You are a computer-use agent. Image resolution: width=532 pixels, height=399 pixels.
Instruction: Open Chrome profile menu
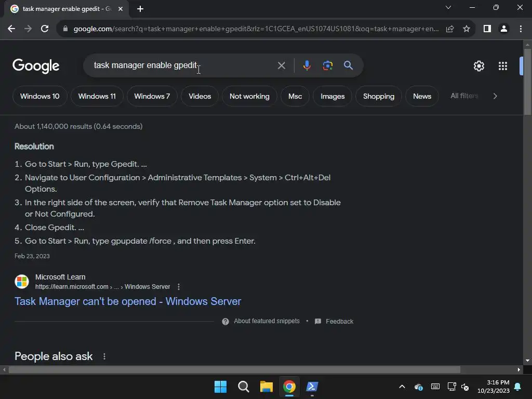point(504,29)
